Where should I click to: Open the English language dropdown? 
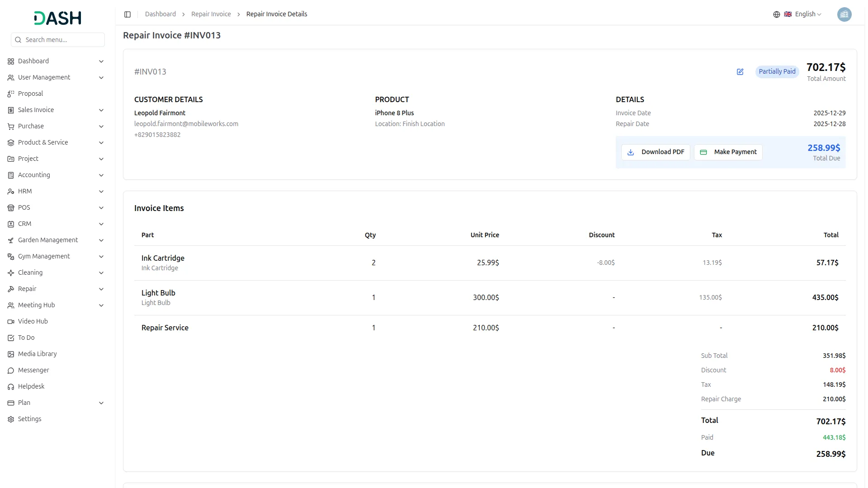coord(808,14)
